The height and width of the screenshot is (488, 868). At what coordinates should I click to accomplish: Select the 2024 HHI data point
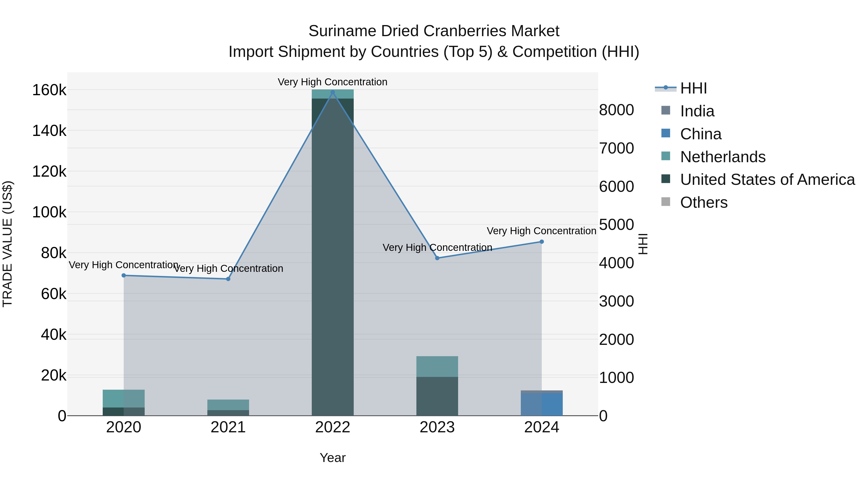[542, 241]
